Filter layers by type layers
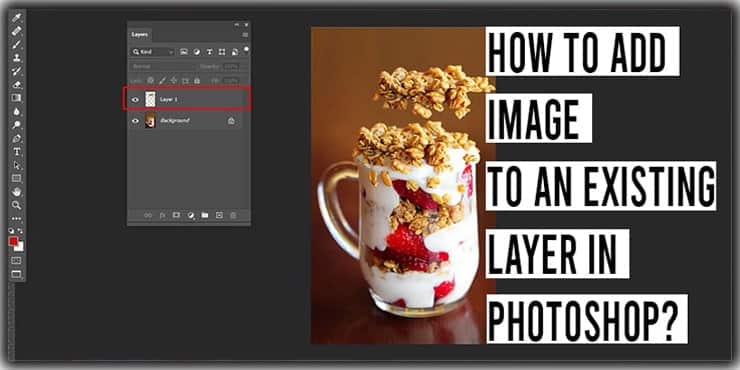This screenshot has height=370, width=740. pos(210,52)
